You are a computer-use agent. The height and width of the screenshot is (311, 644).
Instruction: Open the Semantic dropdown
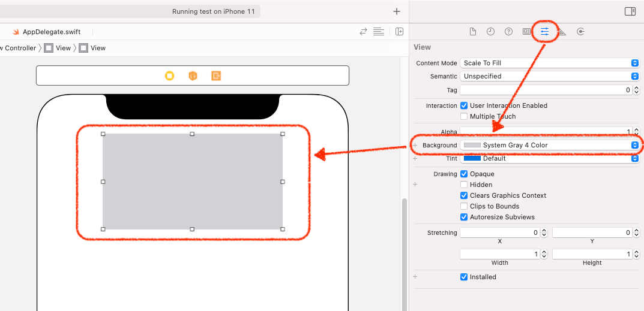pos(550,76)
